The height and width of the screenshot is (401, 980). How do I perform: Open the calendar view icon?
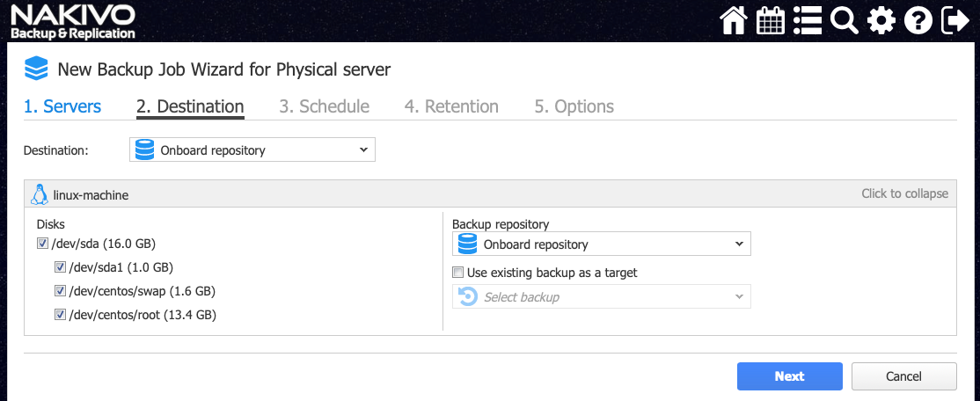coord(770,20)
